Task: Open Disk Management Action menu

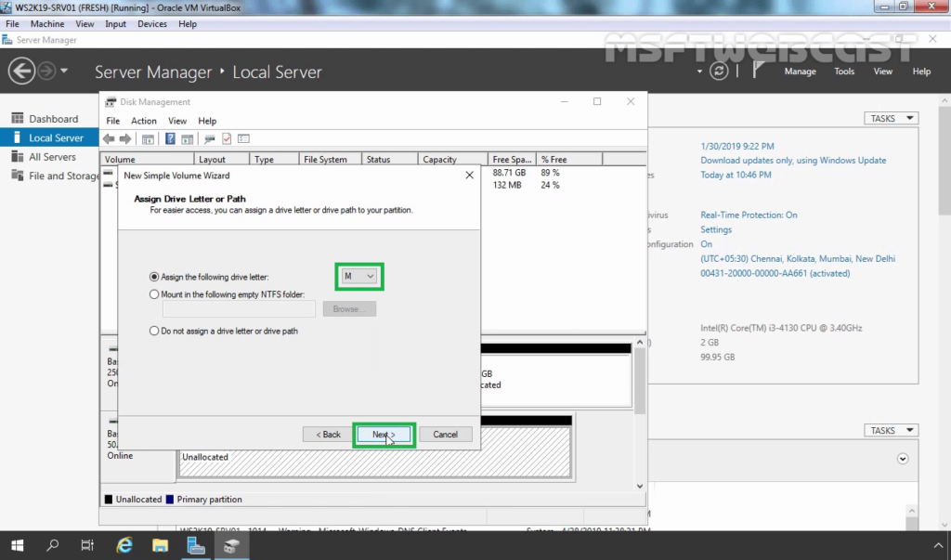Action: [144, 121]
